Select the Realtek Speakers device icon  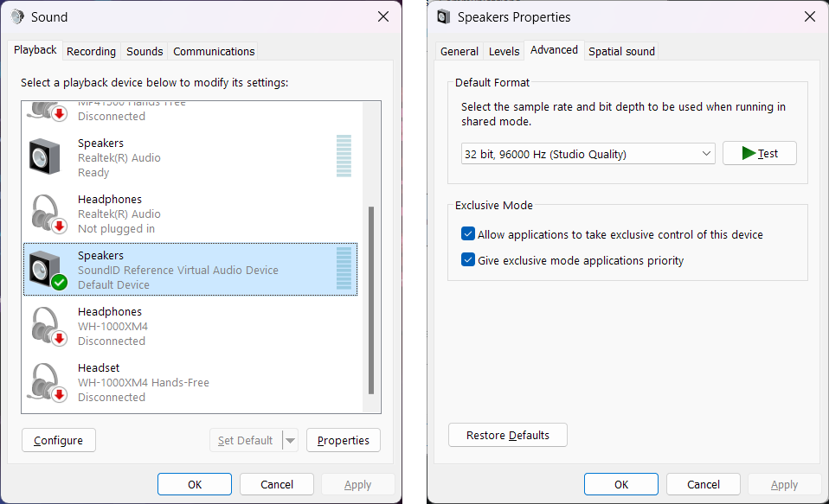pyautogui.click(x=45, y=156)
